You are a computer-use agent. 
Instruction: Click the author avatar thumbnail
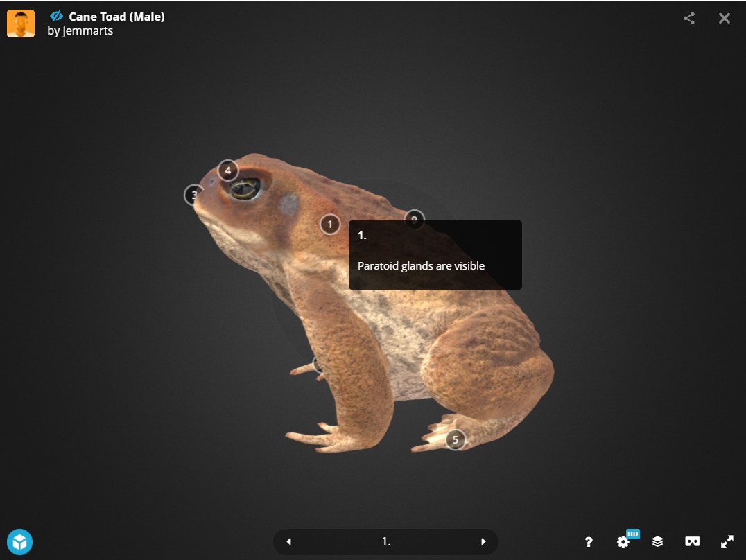21,24
